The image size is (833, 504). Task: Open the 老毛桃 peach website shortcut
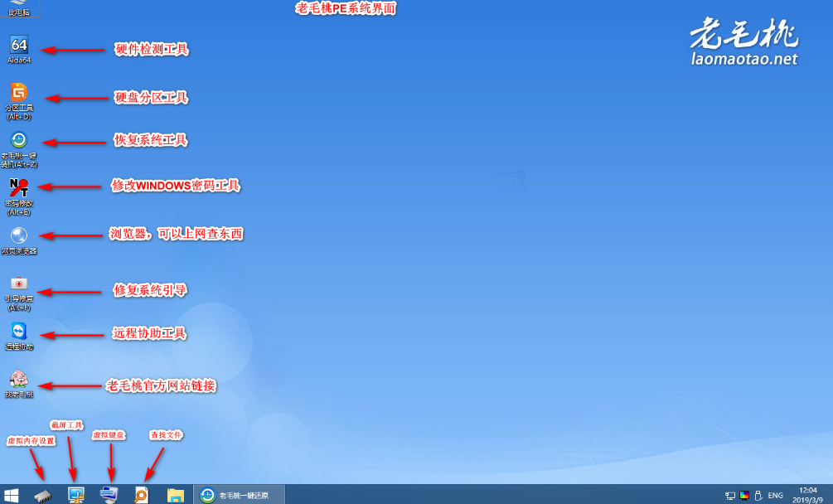(19, 380)
